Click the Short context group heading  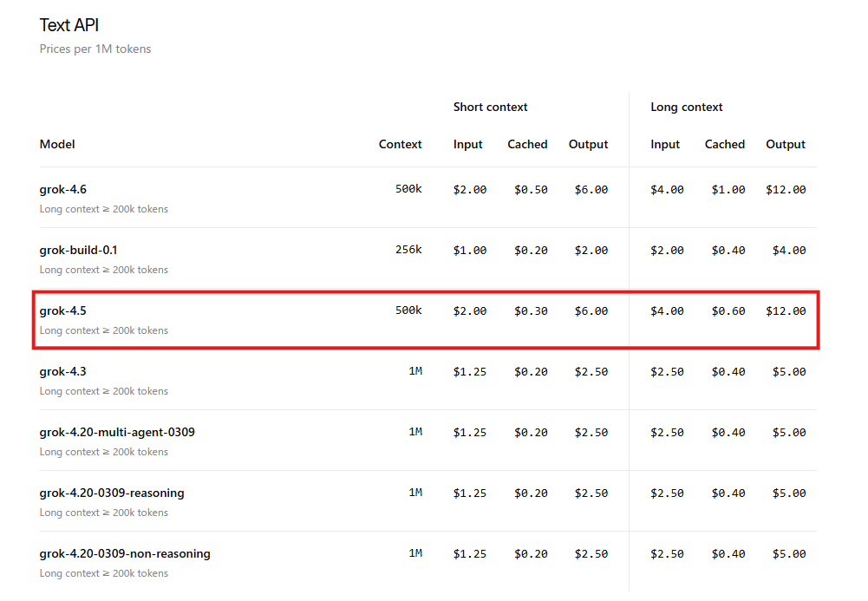491,108
